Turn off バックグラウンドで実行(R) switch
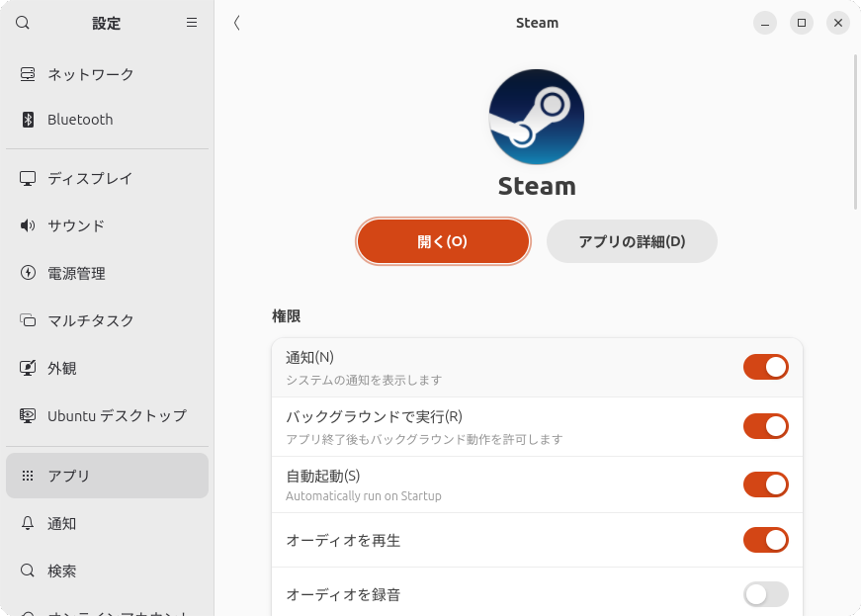The image size is (861, 616). tap(765, 426)
